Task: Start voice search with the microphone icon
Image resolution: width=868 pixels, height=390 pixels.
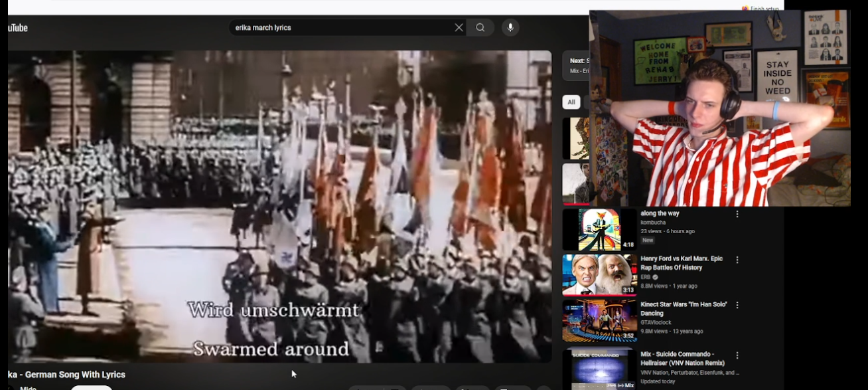Action: click(x=510, y=27)
